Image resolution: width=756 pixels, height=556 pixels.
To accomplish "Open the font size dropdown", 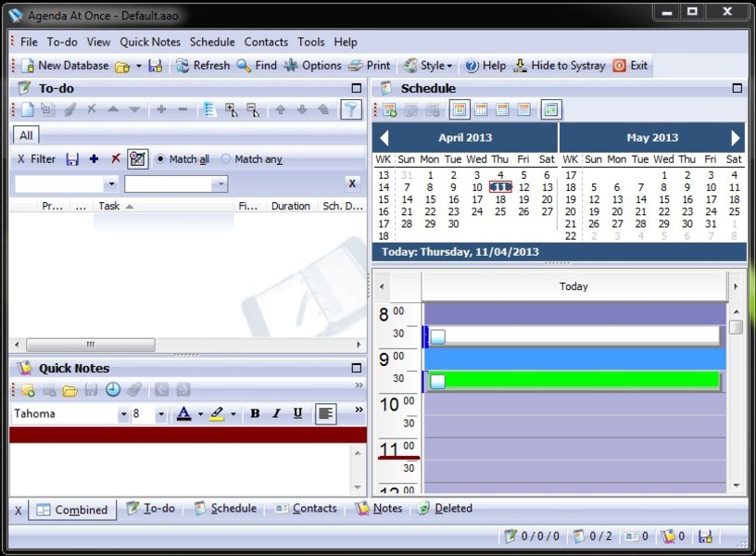I will [161, 413].
